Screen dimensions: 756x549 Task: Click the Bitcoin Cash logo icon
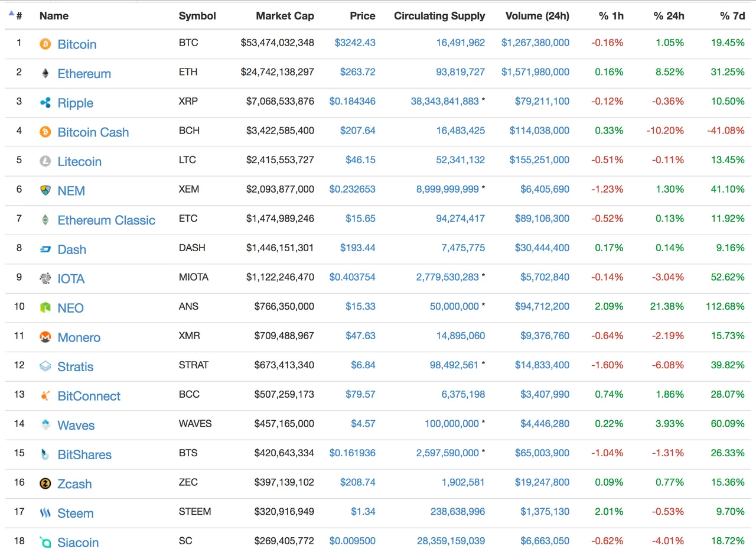[45, 132]
